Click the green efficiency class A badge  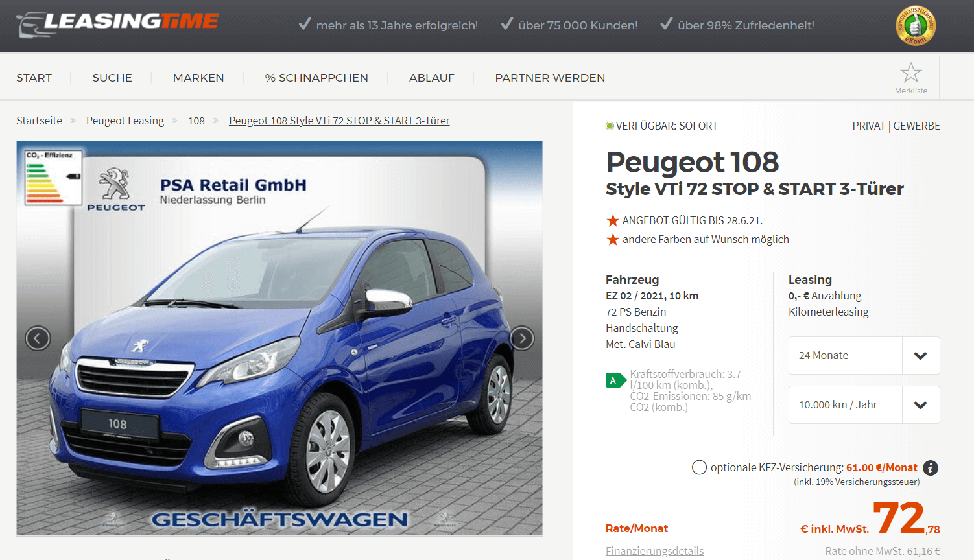[615, 380]
